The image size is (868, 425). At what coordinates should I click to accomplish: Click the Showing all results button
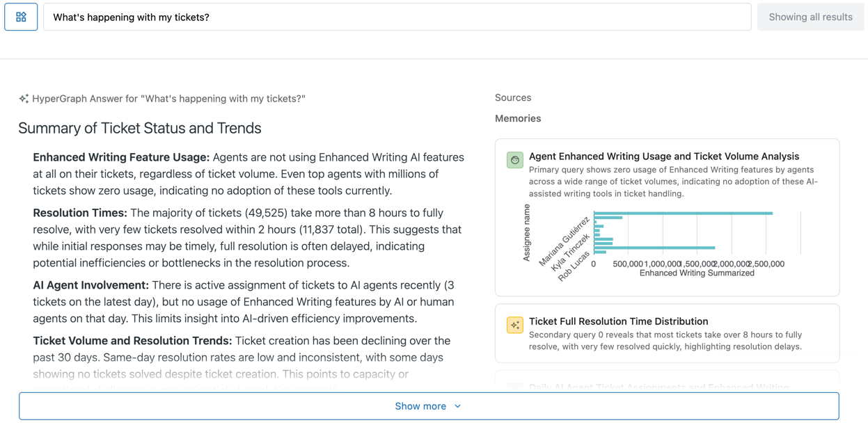[x=810, y=17]
